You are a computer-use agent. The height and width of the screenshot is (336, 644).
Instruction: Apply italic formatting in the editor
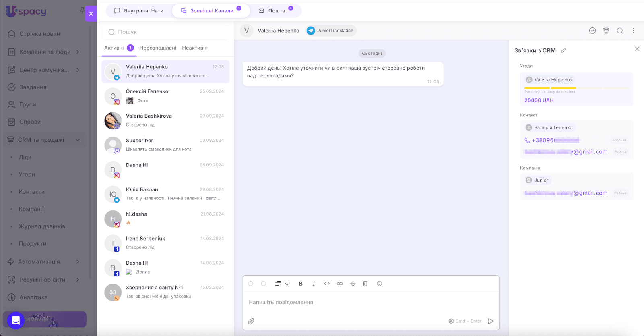314,284
